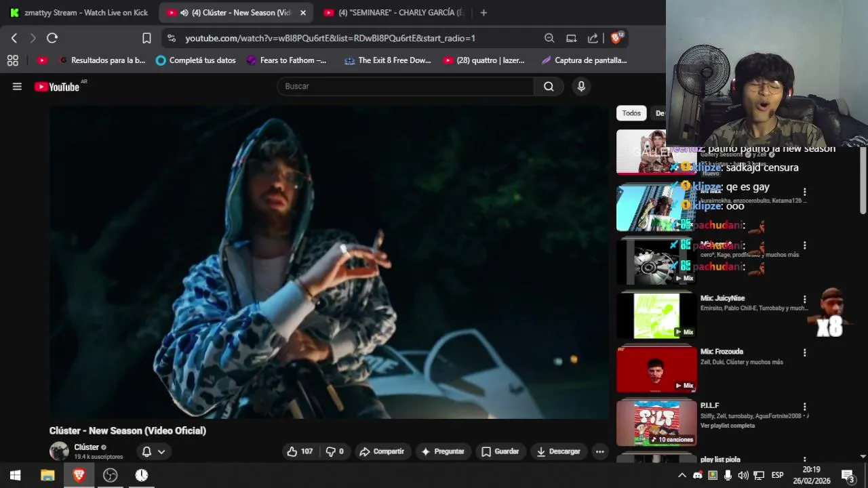Bookmark this page with the bookmark icon
Image resolution: width=868 pixels, height=488 pixels.
(x=146, y=39)
